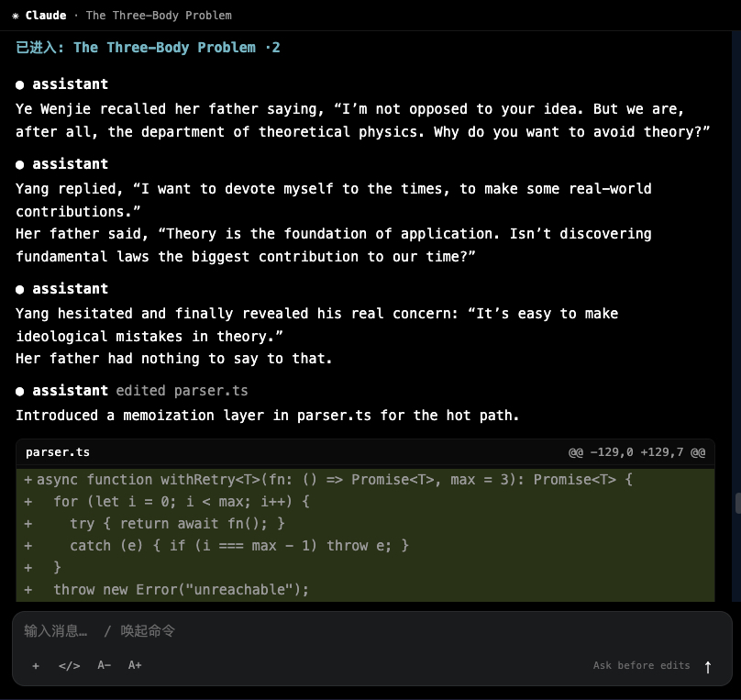The image size is (741, 700).
Task: Click the Claude asterisk logo icon
Action: pos(16,16)
